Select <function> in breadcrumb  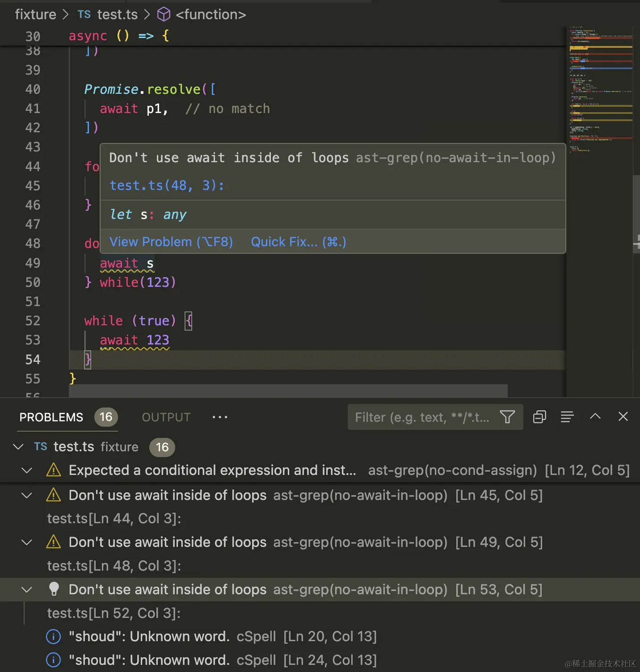point(211,14)
